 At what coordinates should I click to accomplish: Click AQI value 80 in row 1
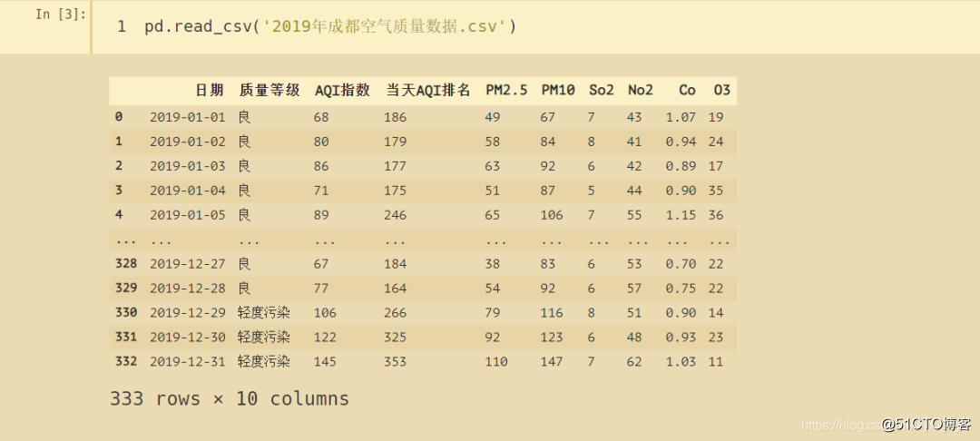point(321,142)
